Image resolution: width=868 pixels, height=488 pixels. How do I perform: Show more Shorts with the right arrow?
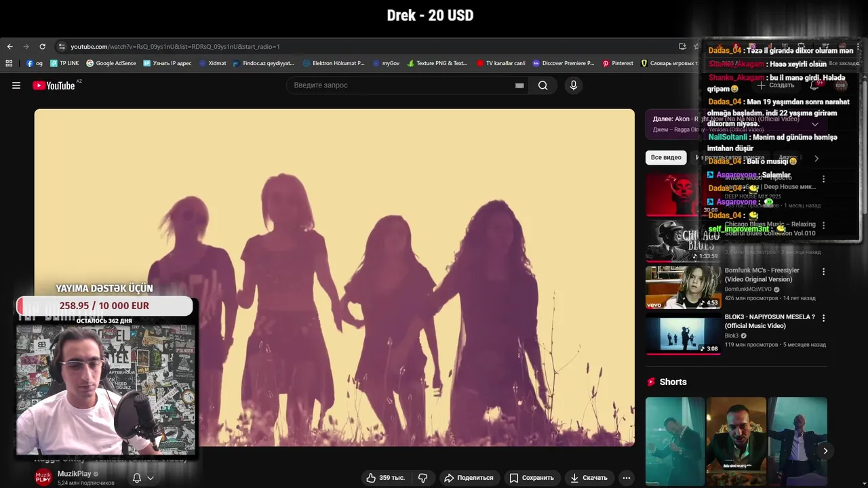(x=825, y=451)
